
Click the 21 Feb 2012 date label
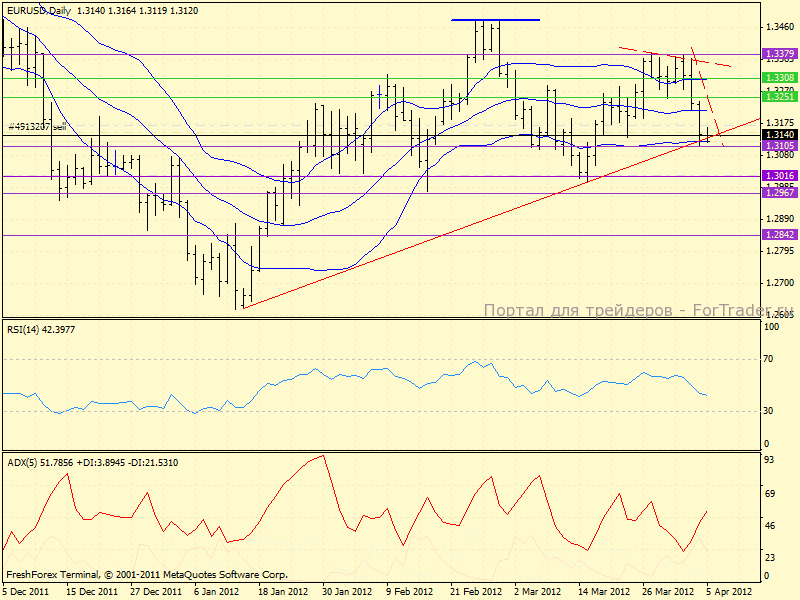click(476, 591)
